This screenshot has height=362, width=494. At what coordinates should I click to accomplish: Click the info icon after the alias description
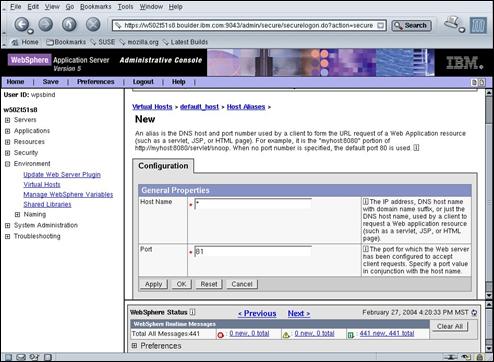pyautogui.click(x=416, y=148)
